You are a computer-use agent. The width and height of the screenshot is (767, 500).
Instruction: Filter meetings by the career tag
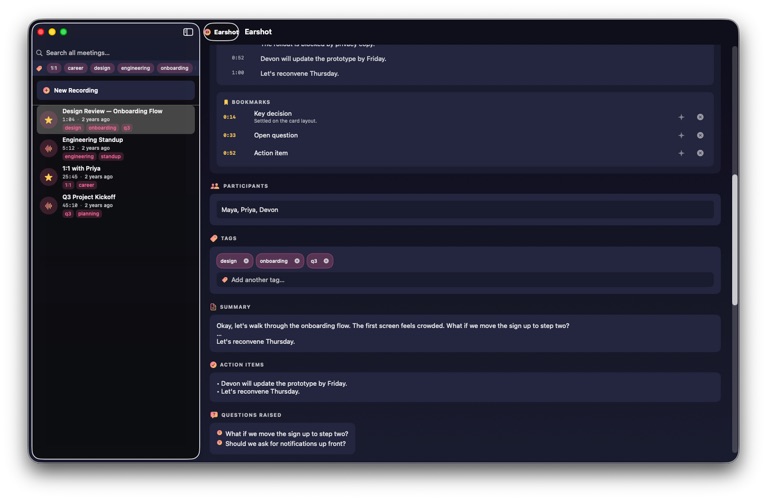(x=75, y=68)
